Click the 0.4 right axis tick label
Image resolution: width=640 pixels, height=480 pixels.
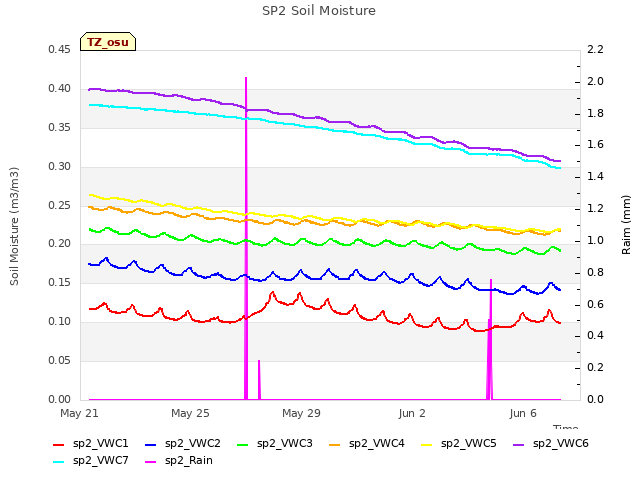coord(596,336)
